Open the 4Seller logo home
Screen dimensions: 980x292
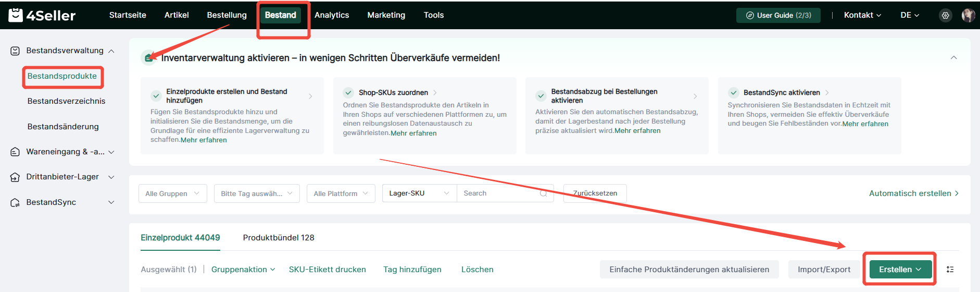42,15
